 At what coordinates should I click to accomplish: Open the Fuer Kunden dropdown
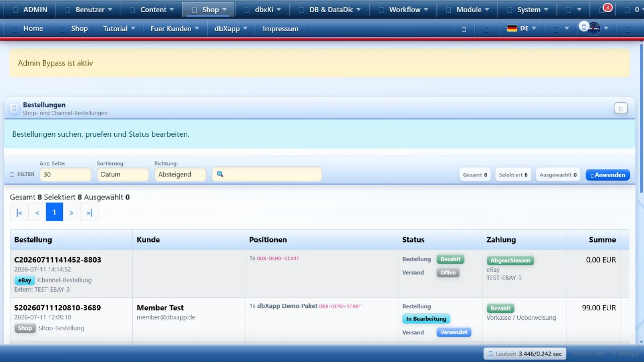(175, 29)
